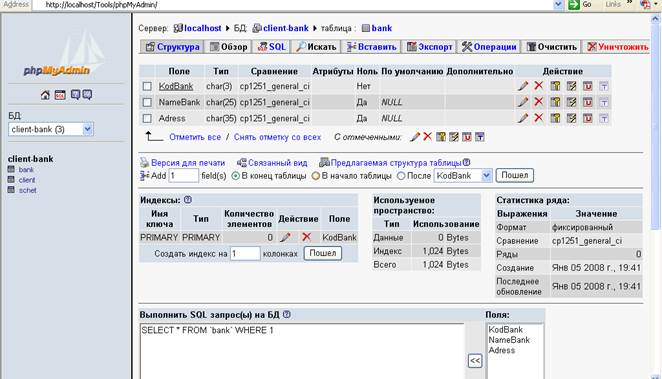Open the KodBank 'После' field dropdown
This screenshot has width=662, height=379.
[463, 176]
